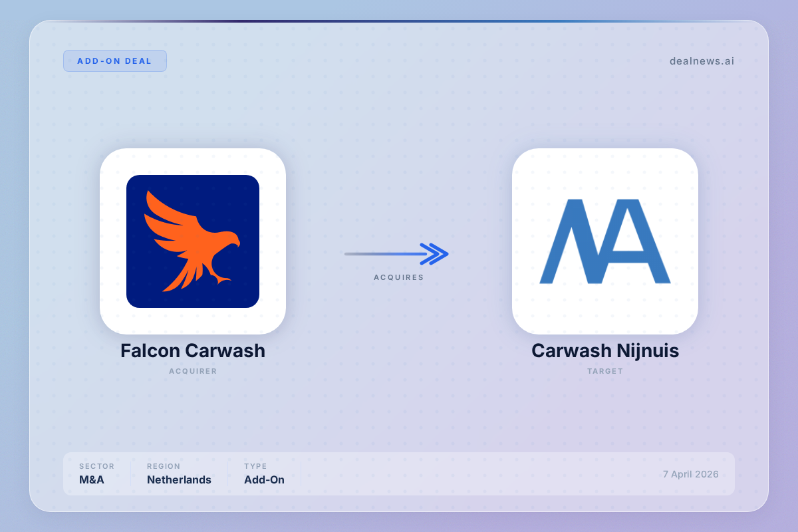Open the dealnews.ai link
This screenshot has width=798, height=532.
coord(702,61)
